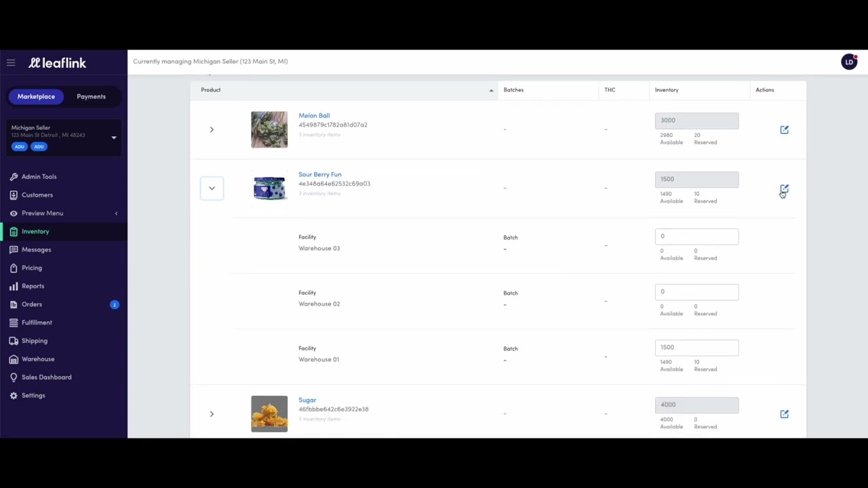Expand the Preview Menu submenu arrow

[x=116, y=213]
